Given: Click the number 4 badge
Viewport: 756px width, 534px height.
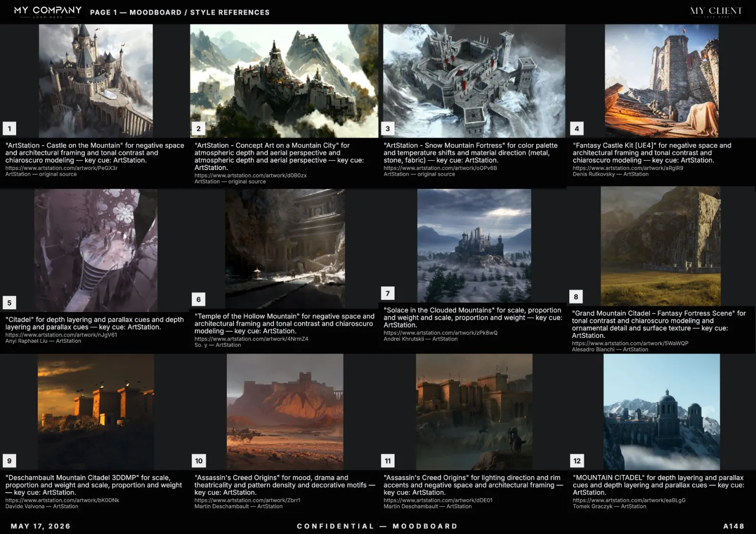Looking at the screenshot, I should (x=577, y=128).
